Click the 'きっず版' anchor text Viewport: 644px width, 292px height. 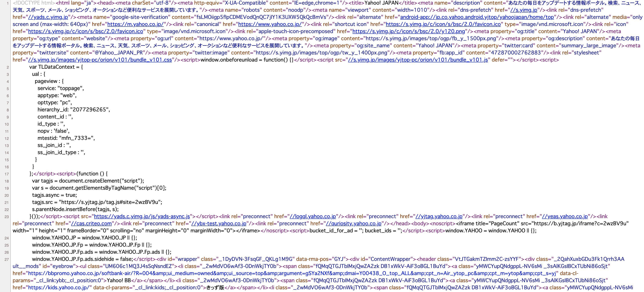coord(215,288)
